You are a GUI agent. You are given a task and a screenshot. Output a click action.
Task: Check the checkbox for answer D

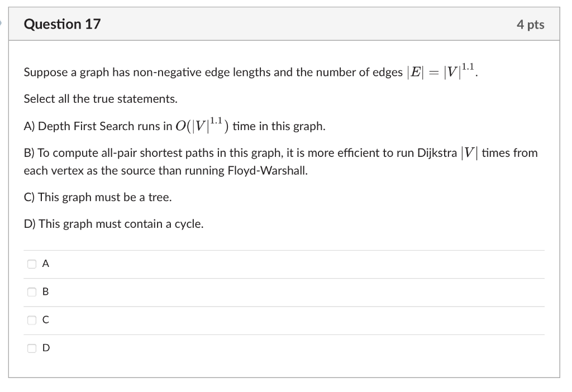point(32,348)
